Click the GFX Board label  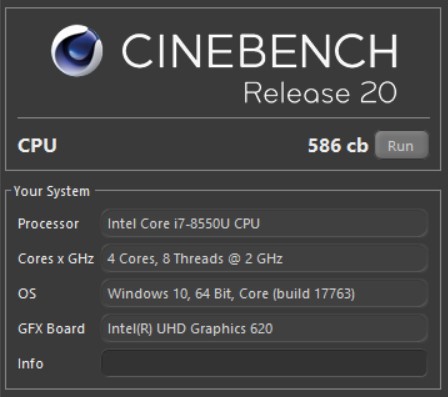[51, 329]
